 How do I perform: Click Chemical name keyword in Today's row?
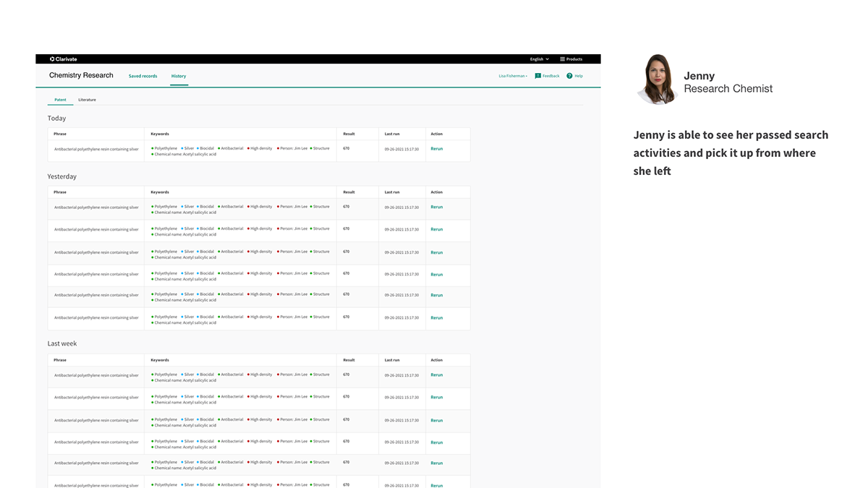pos(184,154)
